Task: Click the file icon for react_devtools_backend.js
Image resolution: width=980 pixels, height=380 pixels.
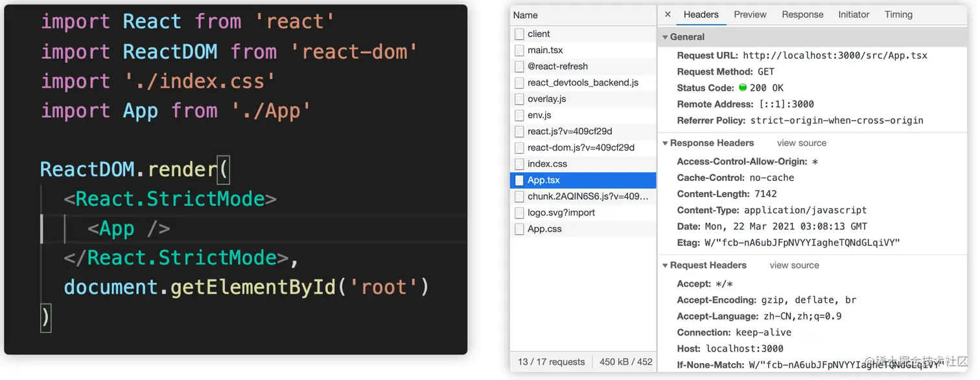Action: [x=519, y=82]
